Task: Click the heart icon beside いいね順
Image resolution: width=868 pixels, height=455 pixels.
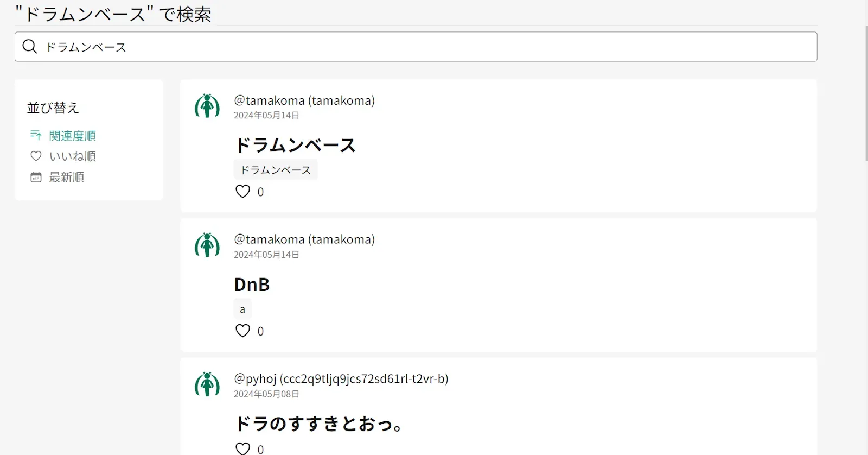Action: [x=36, y=156]
